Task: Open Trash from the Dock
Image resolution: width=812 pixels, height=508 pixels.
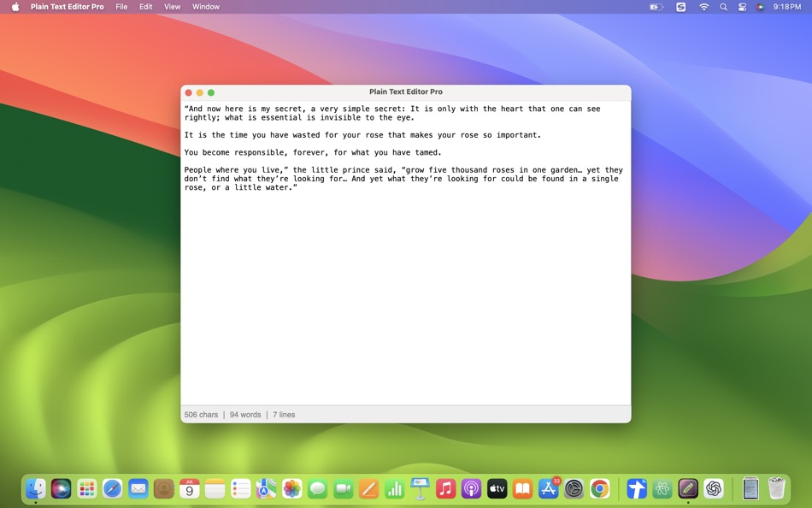Action: (776, 488)
